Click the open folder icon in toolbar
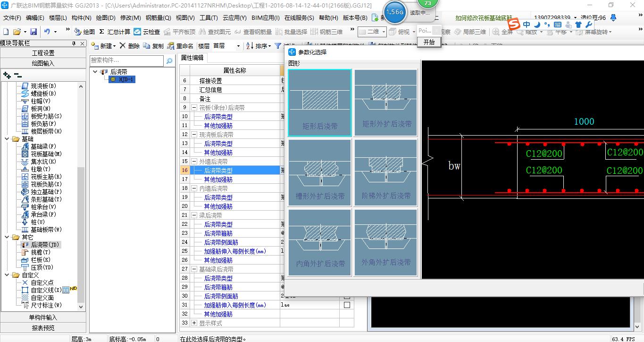 (x=17, y=32)
